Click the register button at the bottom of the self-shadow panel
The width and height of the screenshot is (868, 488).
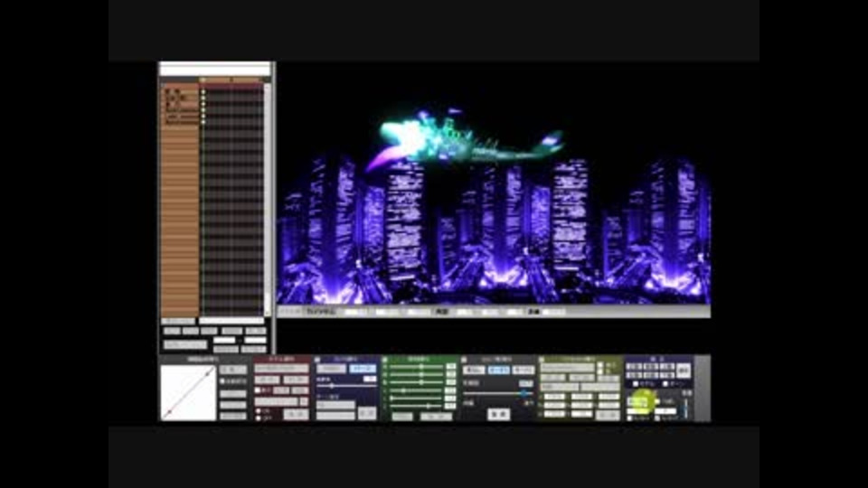pos(498,414)
